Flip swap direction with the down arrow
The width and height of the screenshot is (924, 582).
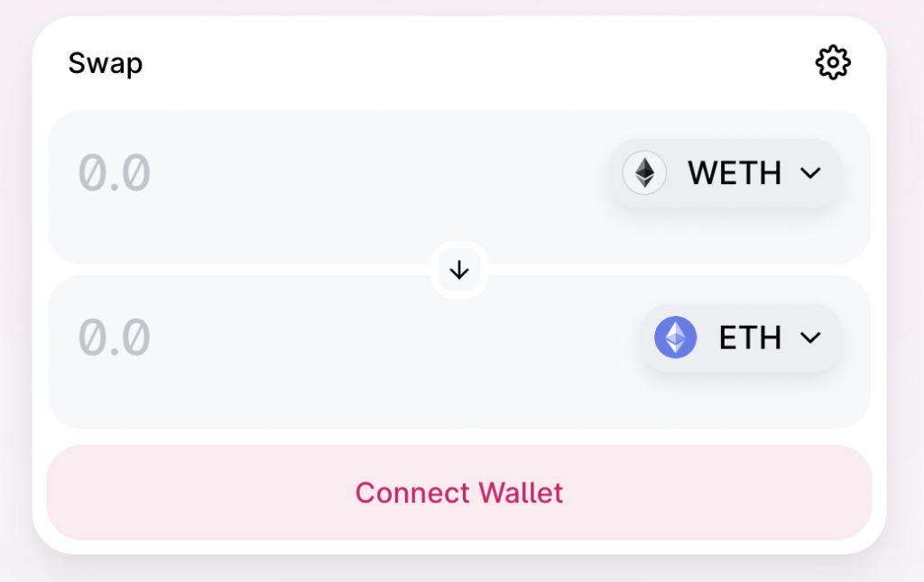pyautogui.click(x=459, y=271)
